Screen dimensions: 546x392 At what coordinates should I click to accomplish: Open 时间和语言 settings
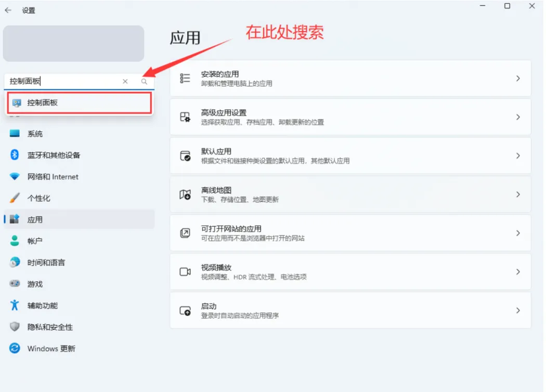[46, 263]
